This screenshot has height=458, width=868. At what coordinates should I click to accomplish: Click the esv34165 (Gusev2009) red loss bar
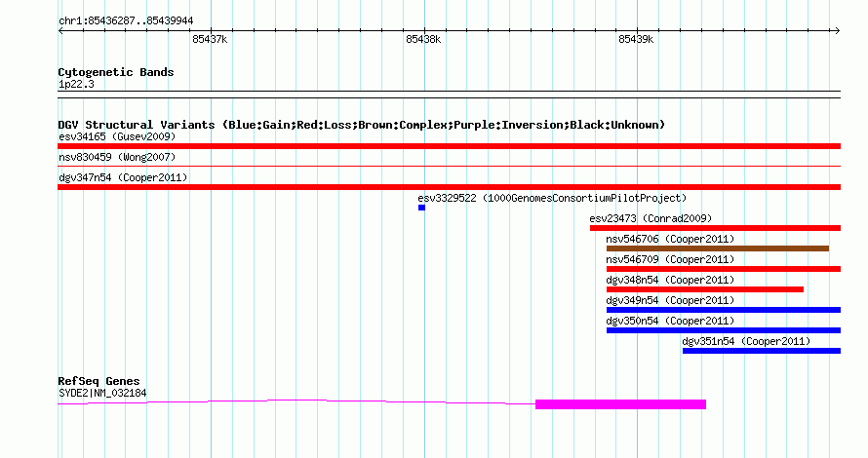(449, 146)
